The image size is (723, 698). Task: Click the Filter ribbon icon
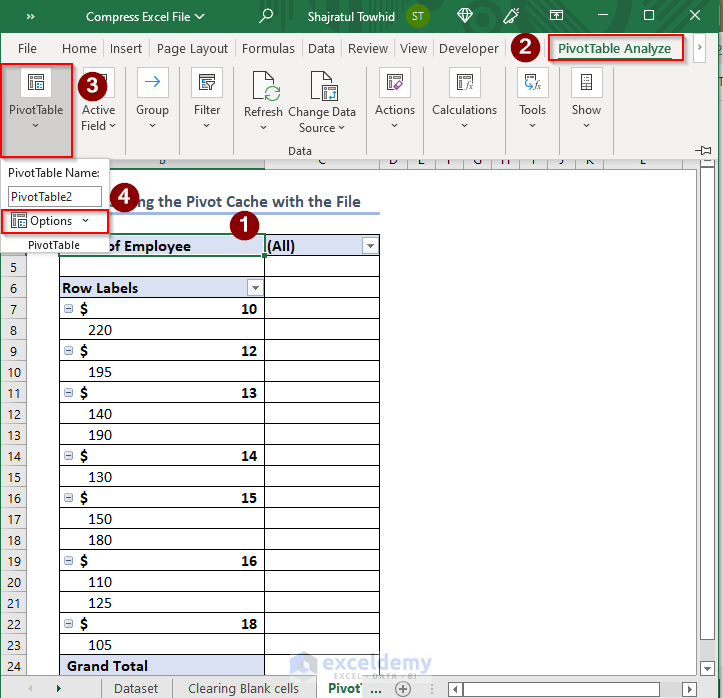(x=207, y=83)
